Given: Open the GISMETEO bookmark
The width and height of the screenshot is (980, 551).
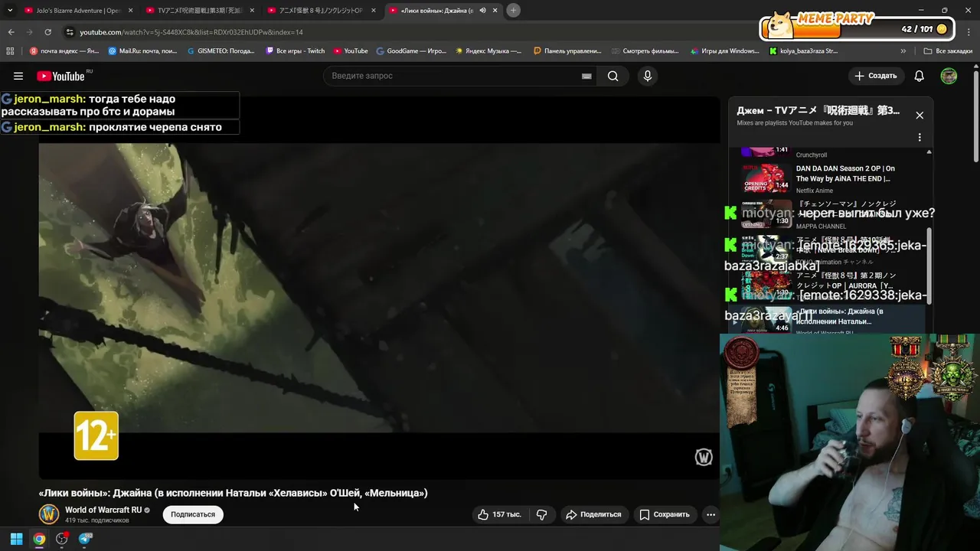Looking at the screenshot, I should [221, 51].
